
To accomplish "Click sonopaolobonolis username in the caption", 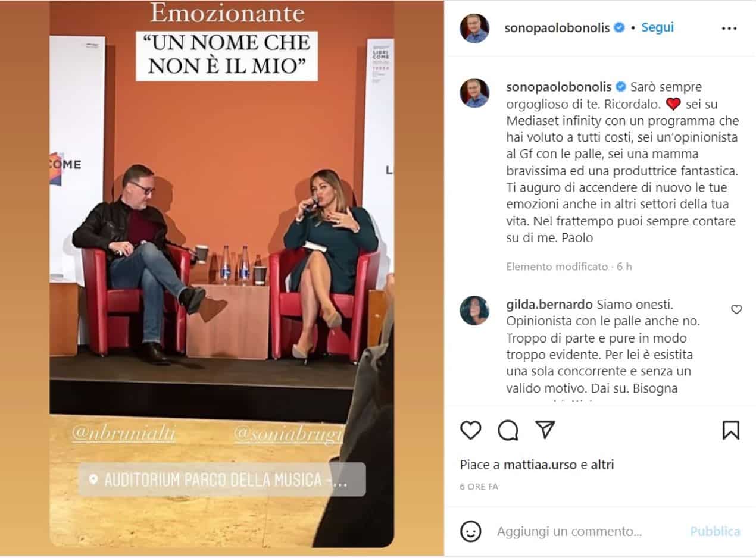I will (558, 87).
